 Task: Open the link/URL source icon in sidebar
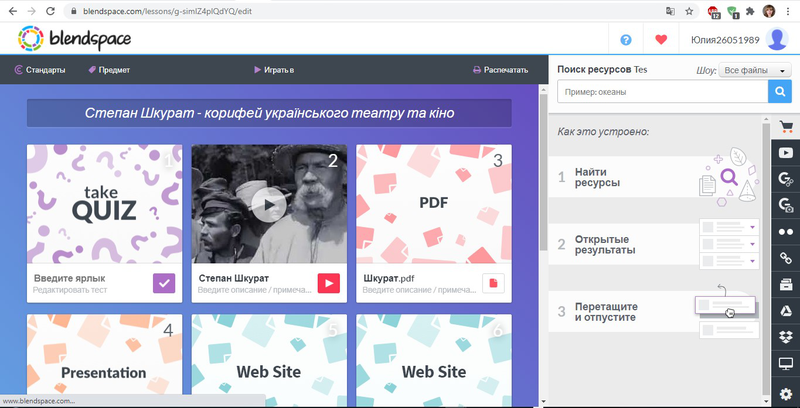(x=786, y=258)
